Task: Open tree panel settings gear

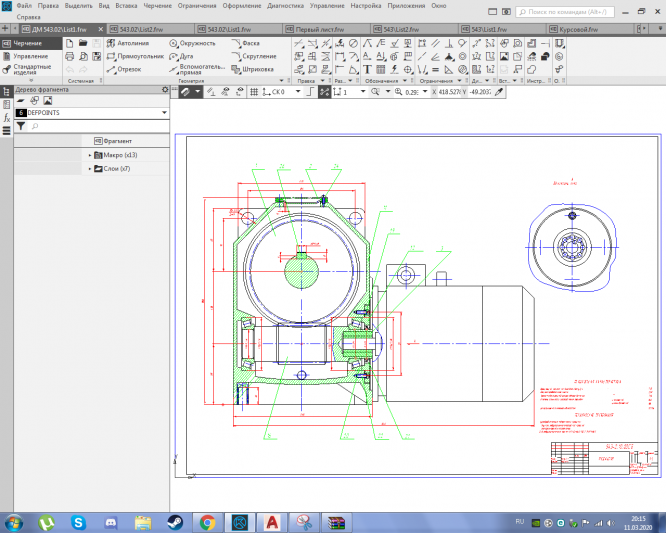Action: click(x=165, y=90)
